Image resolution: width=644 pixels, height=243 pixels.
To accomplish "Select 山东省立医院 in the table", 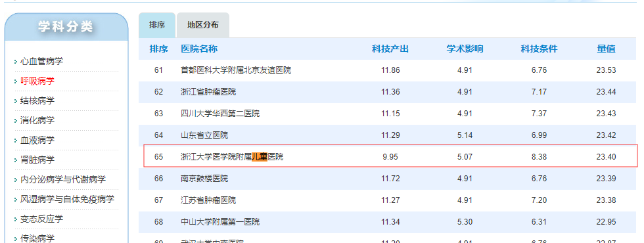I will click(204, 135).
